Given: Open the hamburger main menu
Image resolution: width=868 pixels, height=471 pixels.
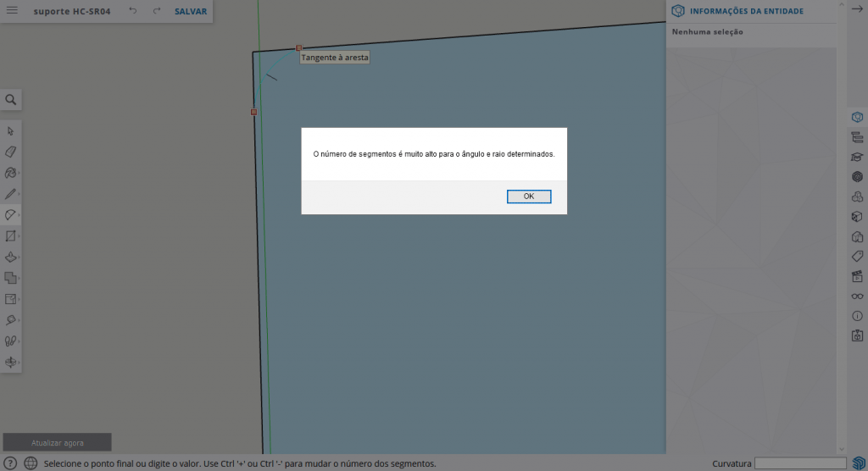Looking at the screenshot, I should pos(12,10).
